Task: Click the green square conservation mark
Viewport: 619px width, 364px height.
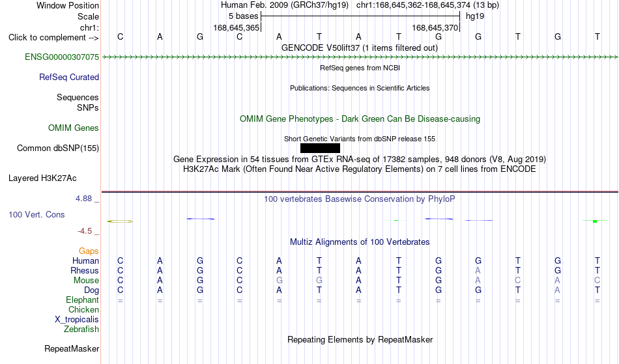Action: tap(595, 221)
